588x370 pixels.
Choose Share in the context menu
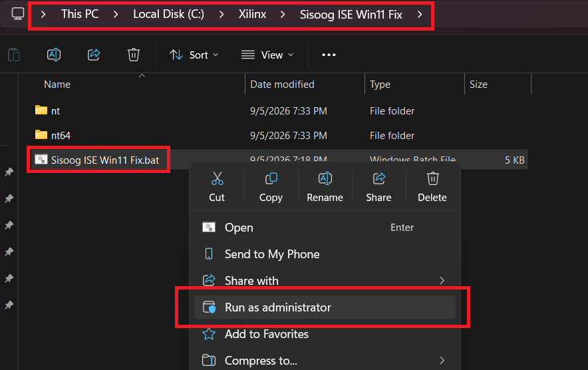[378, 187]
